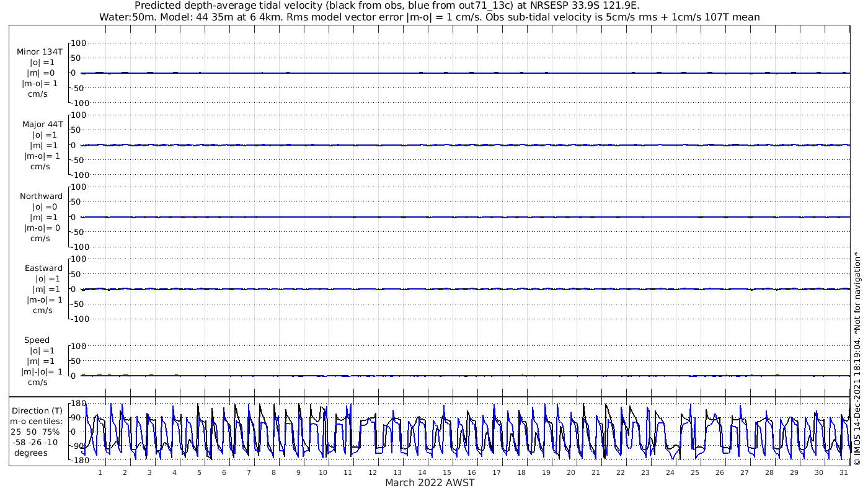Image resolution: width=868 pixels, height=496 pixels.
Task: Click the 180 tick on Direction axis
Action: pos(77,404)
